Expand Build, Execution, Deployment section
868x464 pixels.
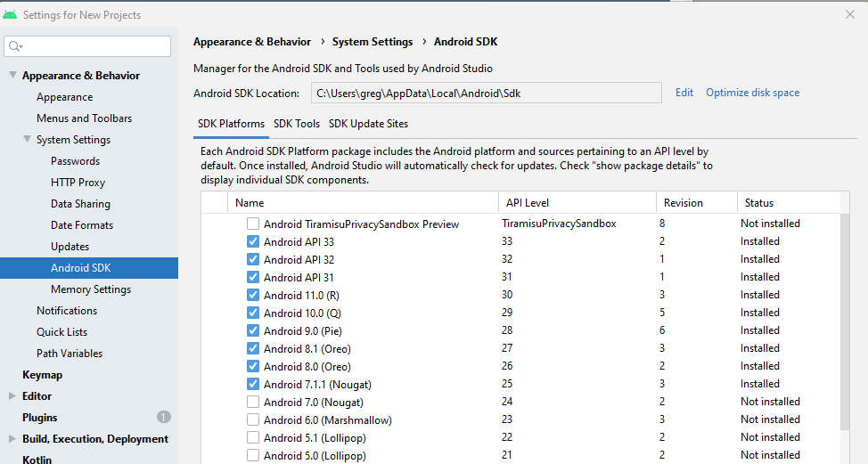pos(12,439)
